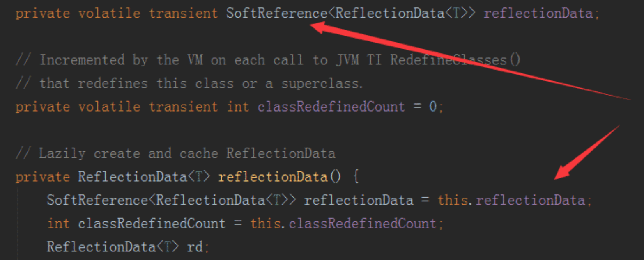Viewport: 644px width, 260px height.
Task: Click the classRedefinedCount field initialized to 0
Action: click(331, 107)
